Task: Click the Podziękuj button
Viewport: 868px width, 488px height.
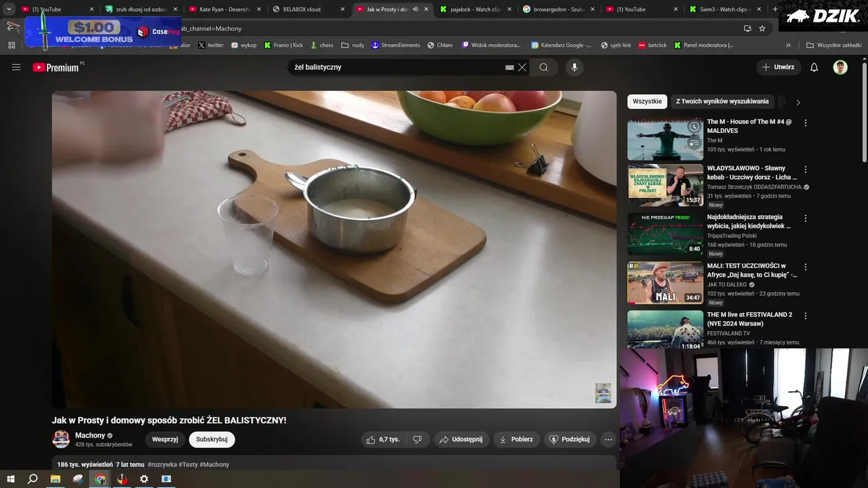Action: click(570, 439)
